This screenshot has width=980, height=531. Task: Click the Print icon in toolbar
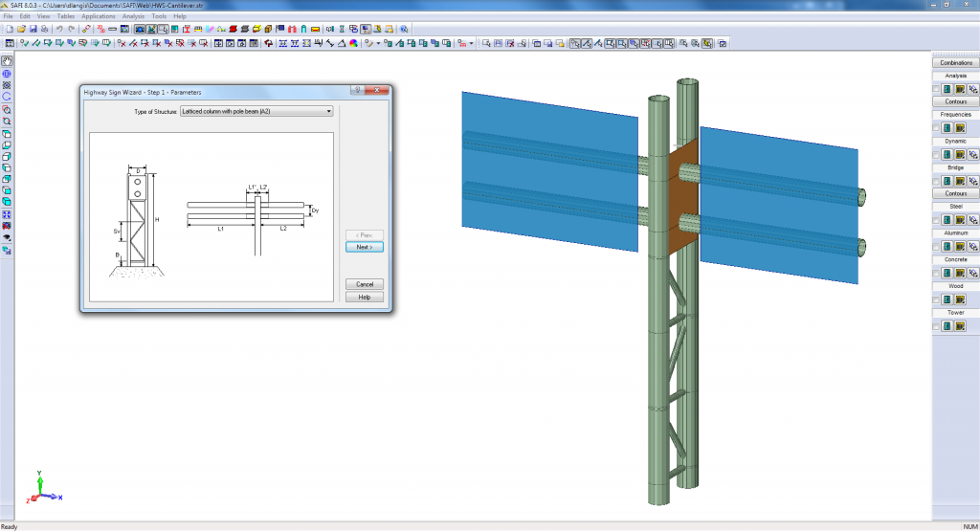click(x=44, y=30)
